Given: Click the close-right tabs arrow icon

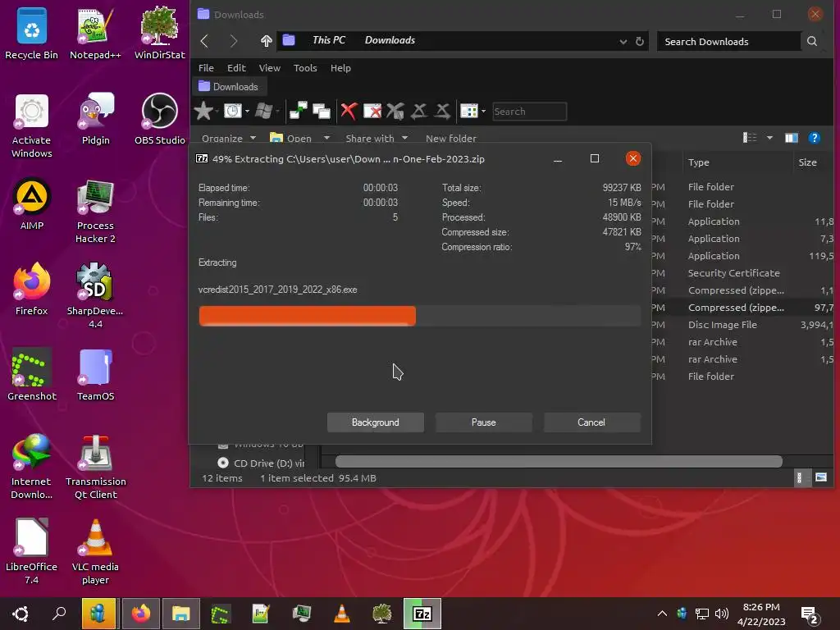Looking at the screenshot, I should click(442, 111).
